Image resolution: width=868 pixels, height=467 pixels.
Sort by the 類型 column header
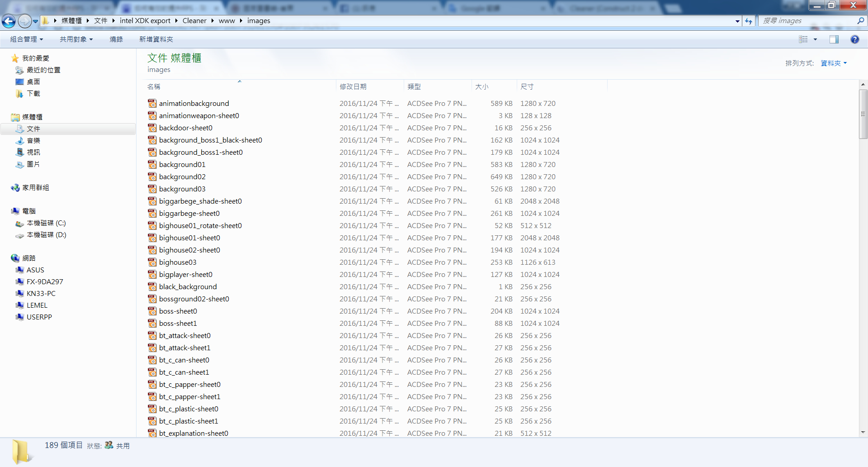coord(438,86)
